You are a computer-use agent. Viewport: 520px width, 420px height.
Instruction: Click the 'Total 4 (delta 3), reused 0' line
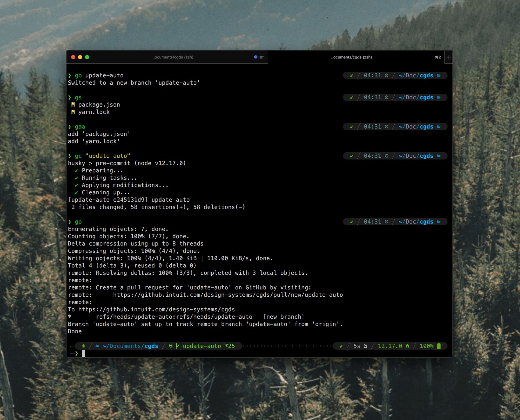tap(132, 265)
